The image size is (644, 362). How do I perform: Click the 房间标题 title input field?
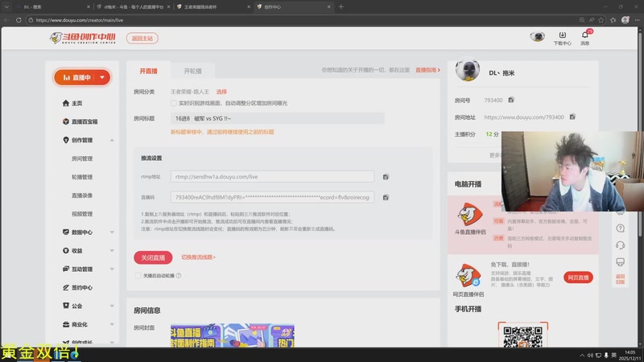[x=277, y=118]
